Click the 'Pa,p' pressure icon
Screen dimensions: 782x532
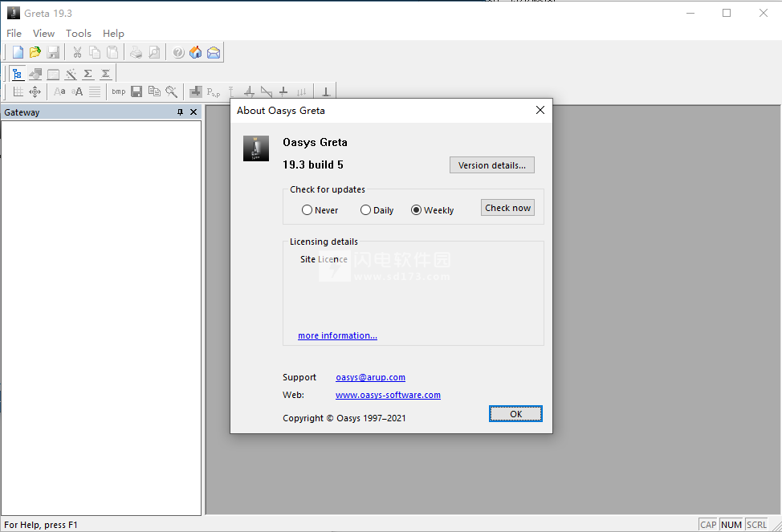[x=214, y=92]
